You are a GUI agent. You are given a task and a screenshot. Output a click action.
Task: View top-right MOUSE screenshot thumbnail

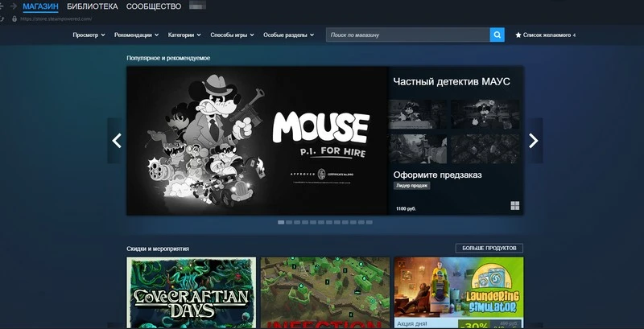click(485, 114)
